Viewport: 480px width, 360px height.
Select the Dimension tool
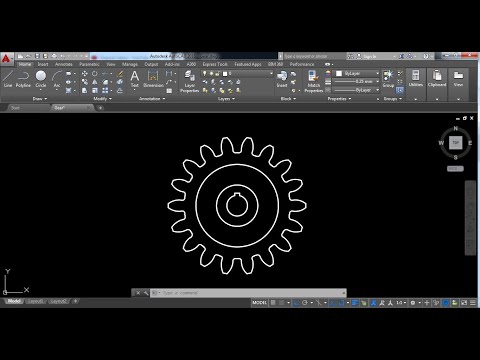pos(153,79)
